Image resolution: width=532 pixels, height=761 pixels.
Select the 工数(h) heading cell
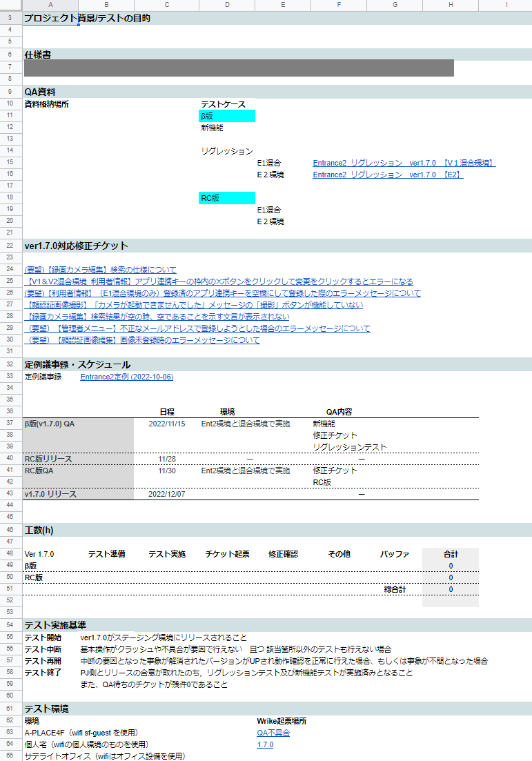pos(39,530)
